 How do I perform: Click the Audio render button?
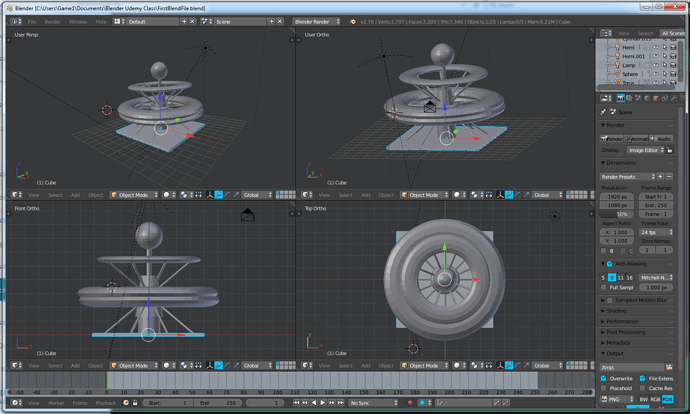[x=661, y=139]
